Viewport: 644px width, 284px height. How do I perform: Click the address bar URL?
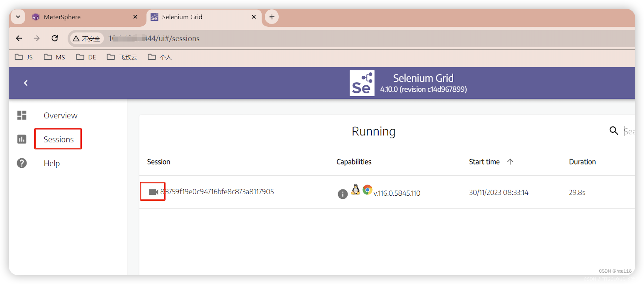coord(154,39)
